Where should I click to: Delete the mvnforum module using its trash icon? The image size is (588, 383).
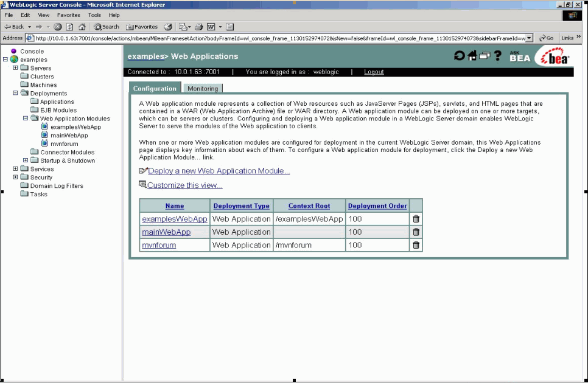point(416,245)
